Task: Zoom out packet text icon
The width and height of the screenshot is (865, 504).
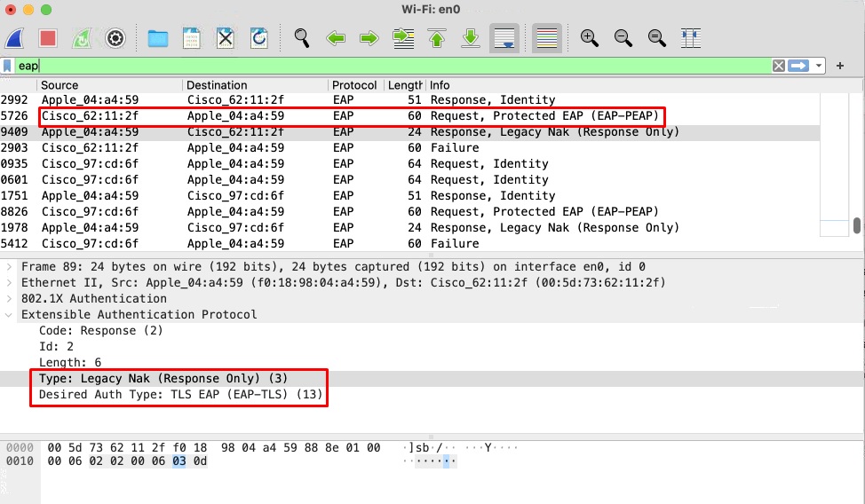Action: point(623,38)
